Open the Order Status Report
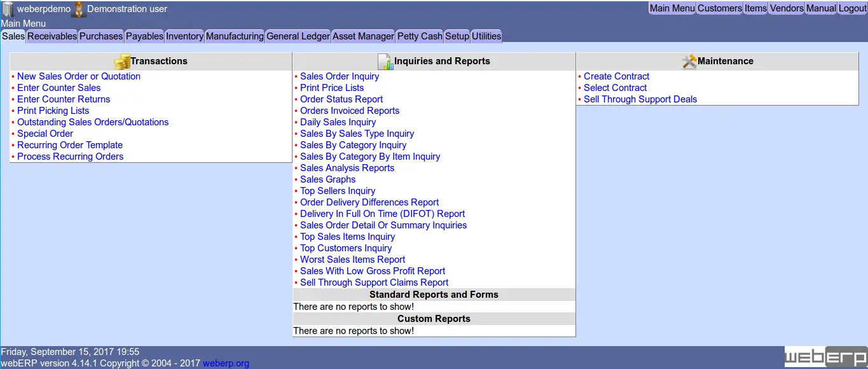This screenshot has height=369, width=868. pyautogui.click(x=341, y=99)
